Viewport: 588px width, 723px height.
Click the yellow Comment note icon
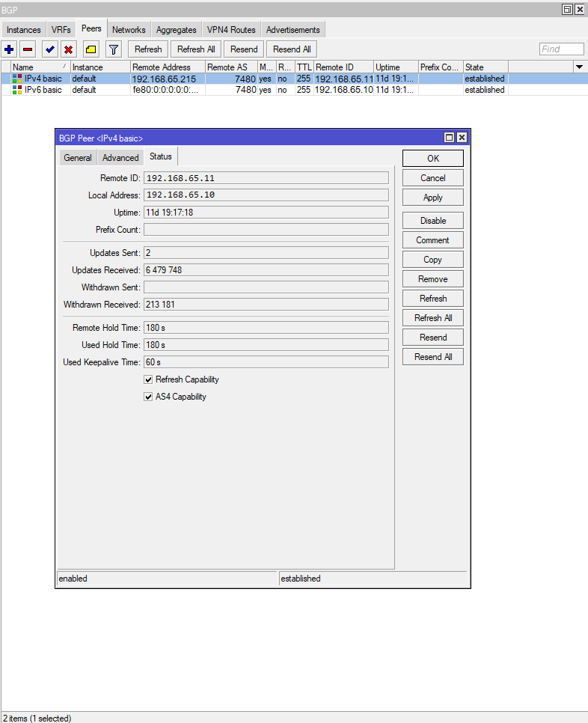click(91, 49)
